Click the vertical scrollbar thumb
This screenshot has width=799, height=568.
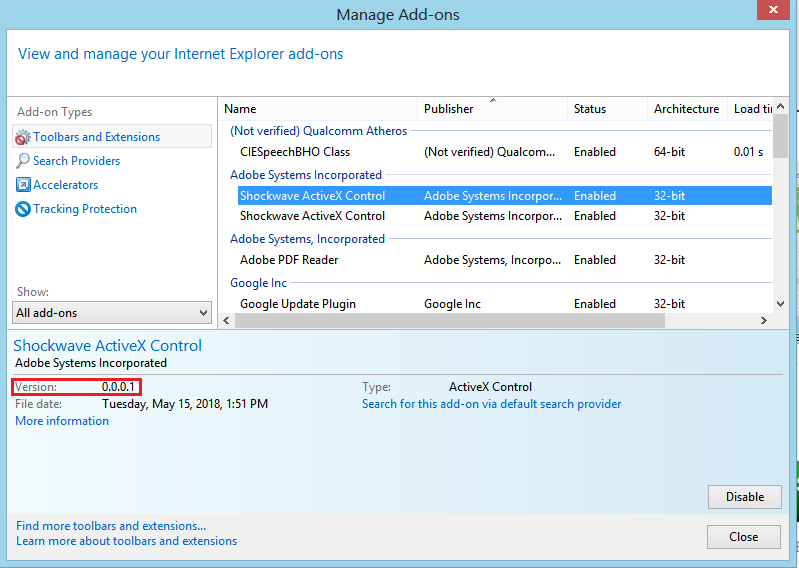pyautogui.click(x=781, y=136)
